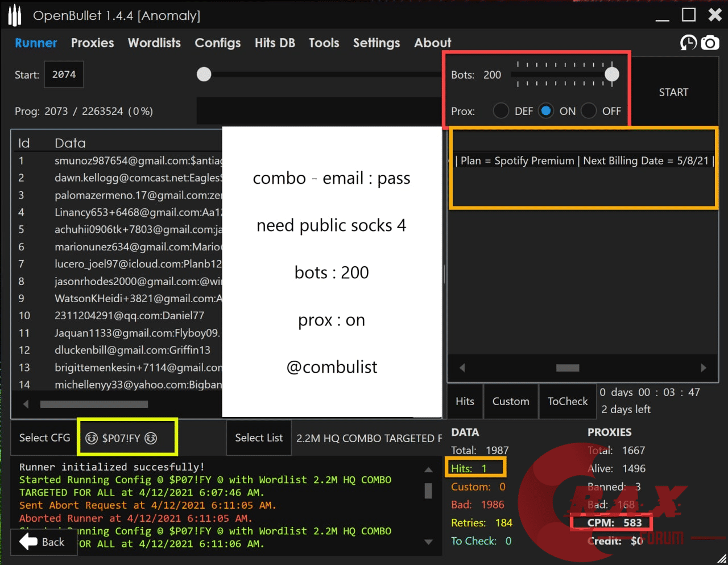Screen dimensions: 728x565
Task: Click the "CPM: 583" readout
Action: pyautogui.click(x=614, y=522)
